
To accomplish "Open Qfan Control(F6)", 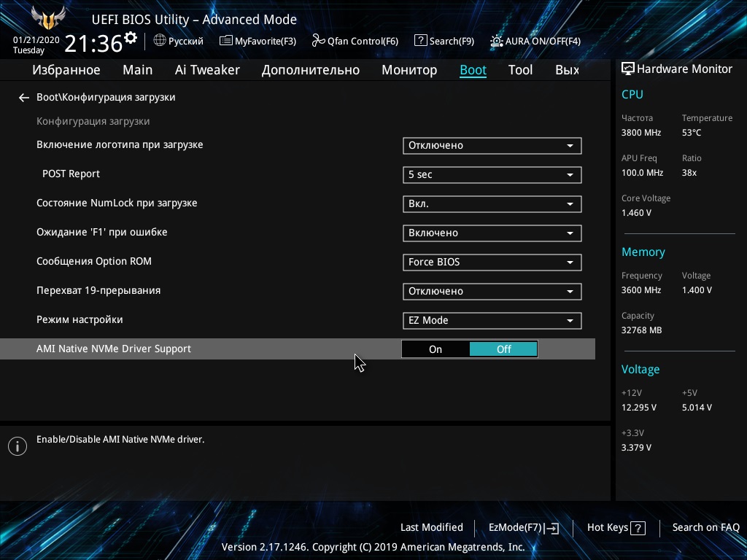I will point(355,41).
